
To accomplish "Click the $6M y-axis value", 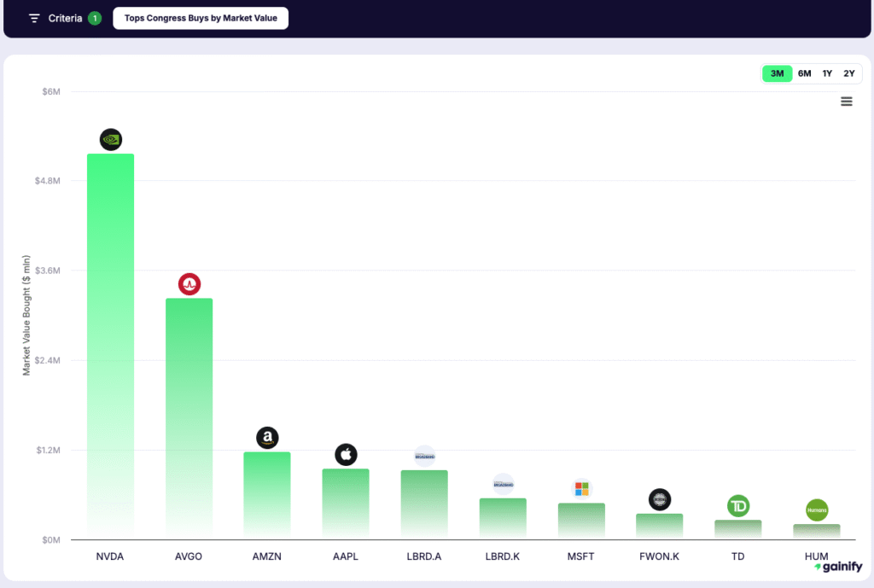I will pos(51,91).
